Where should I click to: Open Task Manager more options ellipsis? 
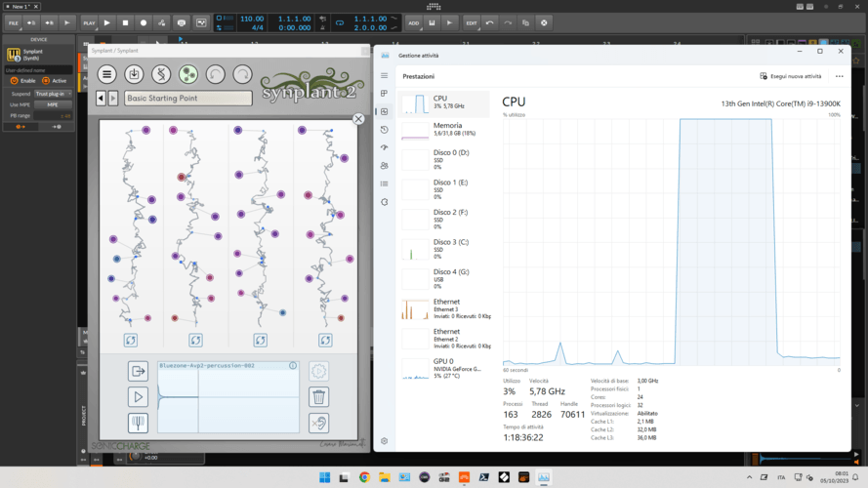coord(840,76)
